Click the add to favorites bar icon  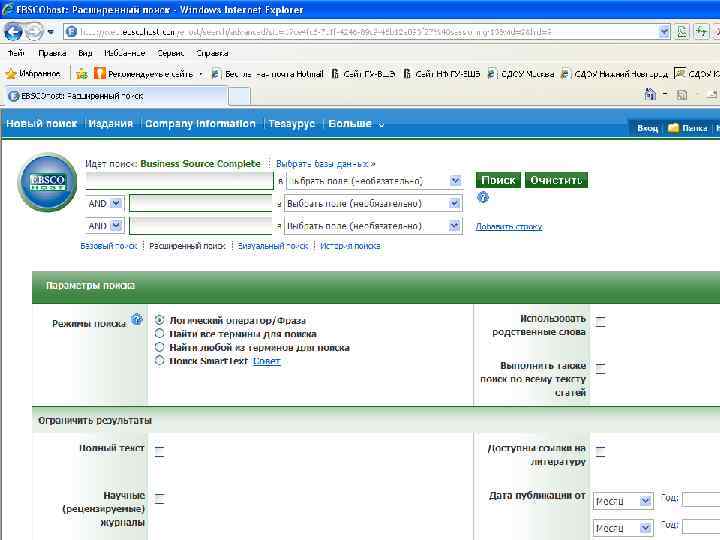(x=82, y=73)
